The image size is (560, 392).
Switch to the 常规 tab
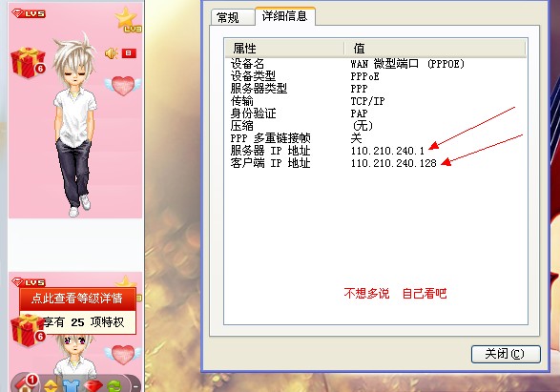point(233,17)
